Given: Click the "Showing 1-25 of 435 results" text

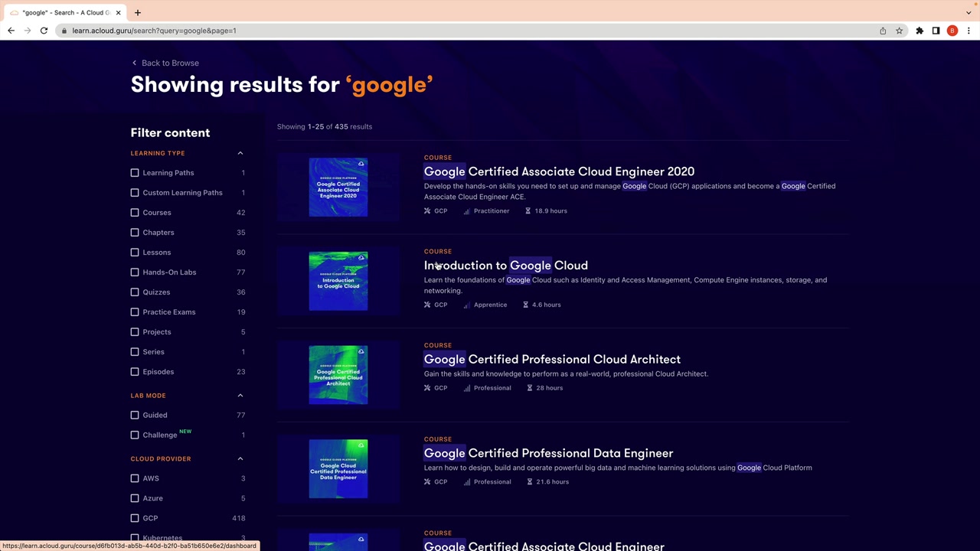Looking at the screenshot, I should pyautogui.click(x=325, y=126).
